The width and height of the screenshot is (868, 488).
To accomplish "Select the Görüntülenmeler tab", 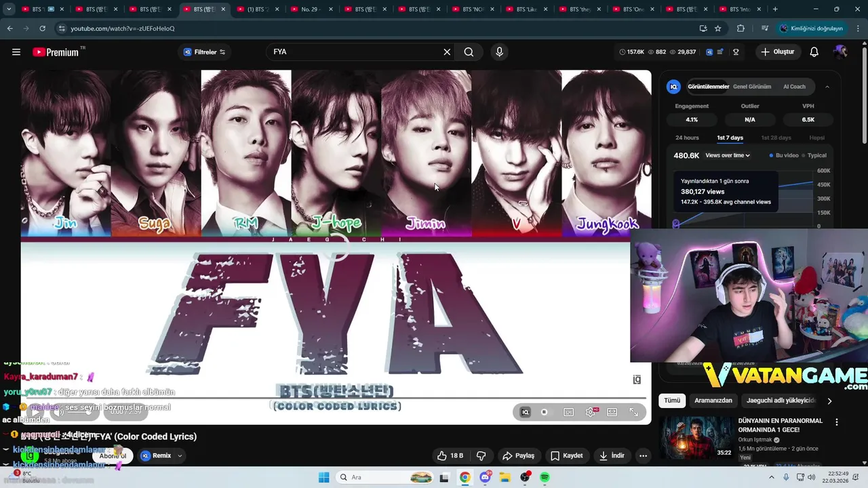I will coord(708,87).
